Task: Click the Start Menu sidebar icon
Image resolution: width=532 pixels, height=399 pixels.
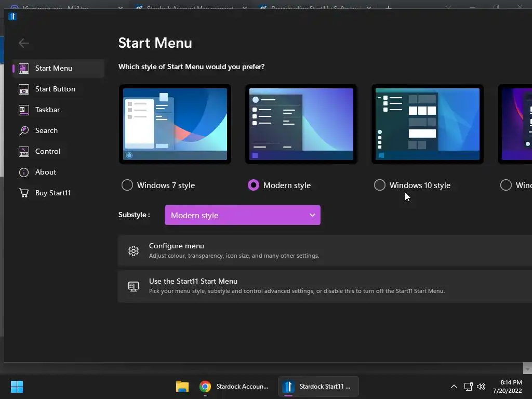Action: [x=24, y=68]
